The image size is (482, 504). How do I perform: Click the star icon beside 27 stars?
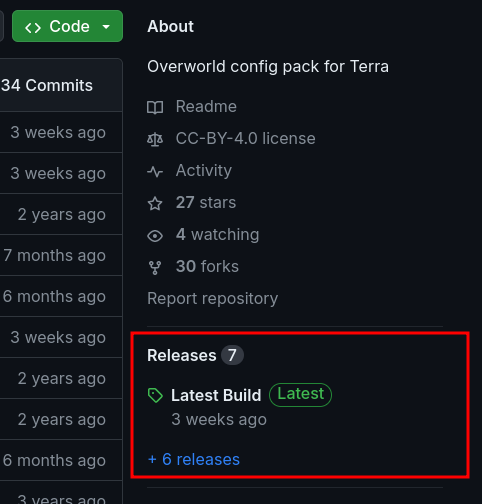coord(155,203)
